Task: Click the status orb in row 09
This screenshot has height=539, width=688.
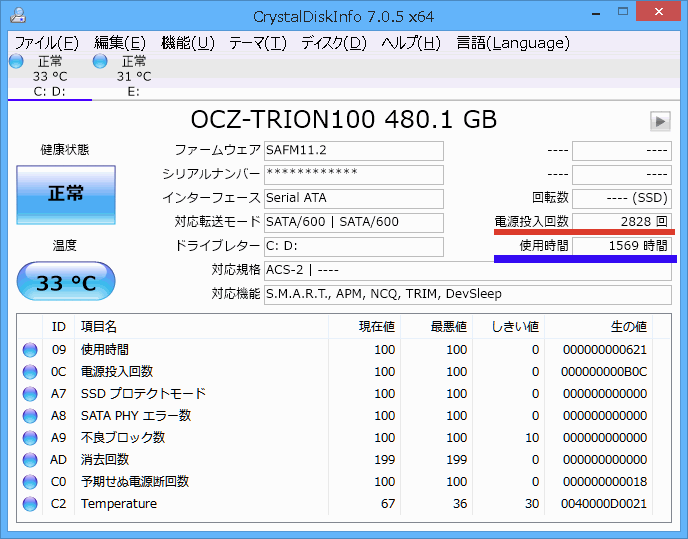Action: pos(30,350)
